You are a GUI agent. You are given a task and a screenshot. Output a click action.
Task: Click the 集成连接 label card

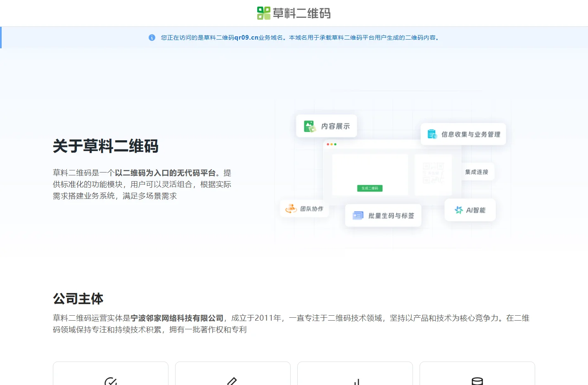477,172
